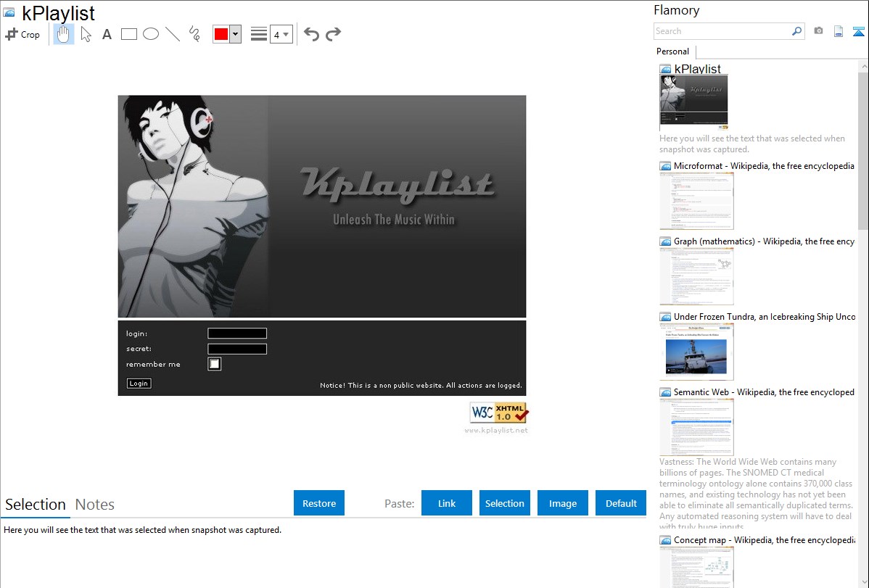Redo the last annotation
This screenshot has width=869, height=588.
point(333,34)
